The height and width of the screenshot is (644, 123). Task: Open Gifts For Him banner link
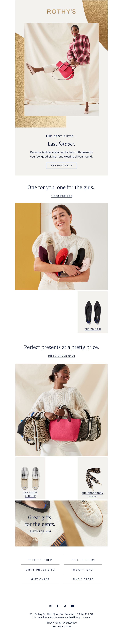(x=40, y=531)
